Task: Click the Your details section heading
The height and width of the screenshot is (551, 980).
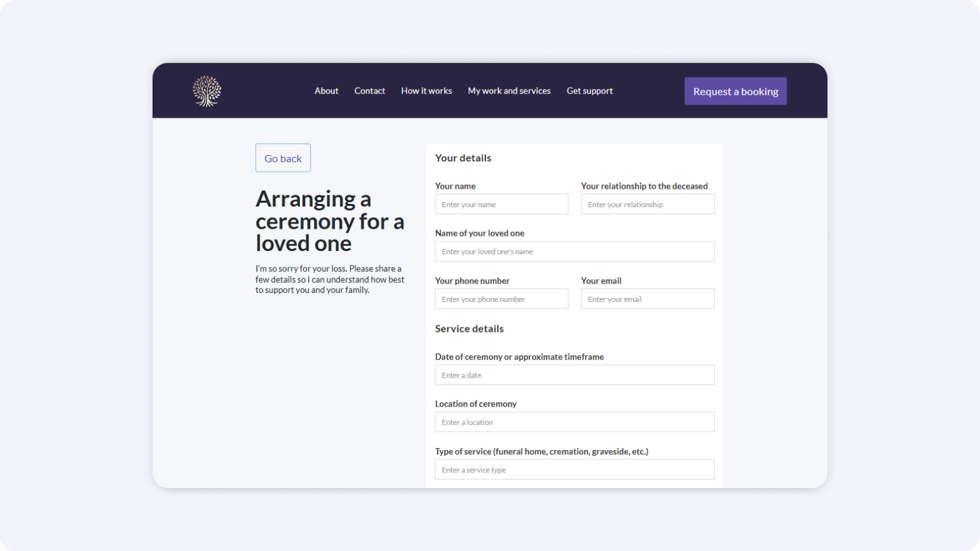Action: coord(463,158)
